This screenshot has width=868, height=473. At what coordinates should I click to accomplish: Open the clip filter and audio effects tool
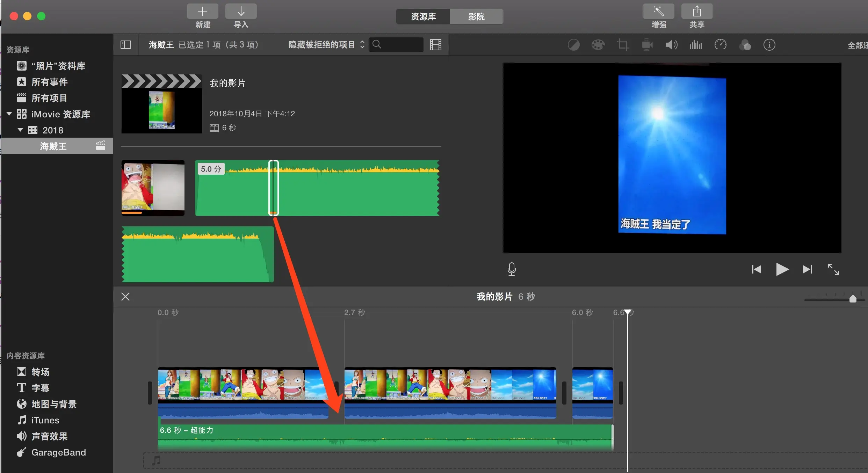(745, 45)
